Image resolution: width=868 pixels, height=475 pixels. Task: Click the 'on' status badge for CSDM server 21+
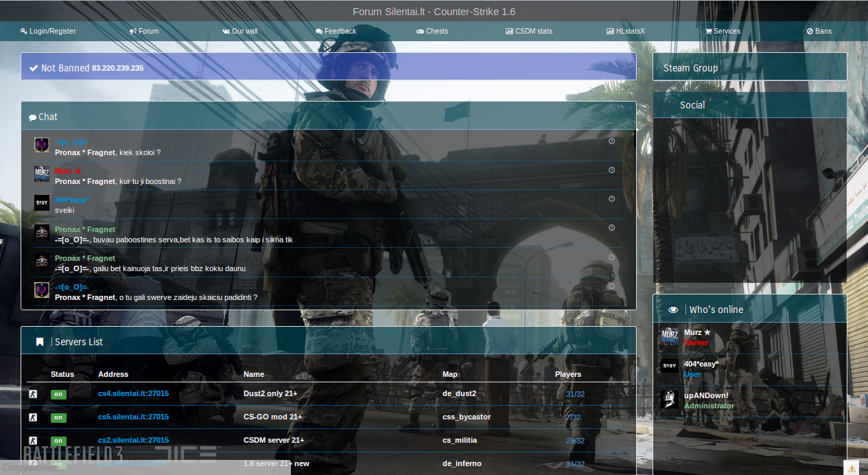(x=58, y=441)
